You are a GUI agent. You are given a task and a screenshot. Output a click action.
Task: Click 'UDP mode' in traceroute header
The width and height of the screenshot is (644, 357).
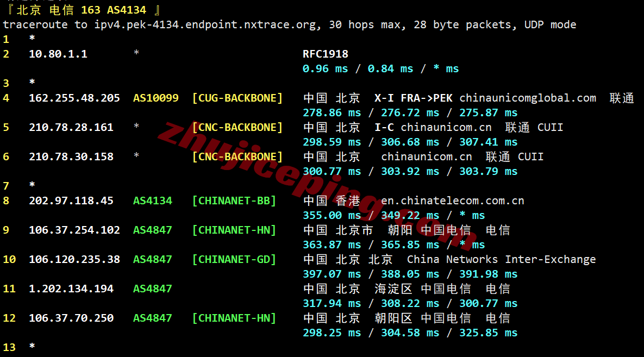pyautogui.click(x=550, y=25)
